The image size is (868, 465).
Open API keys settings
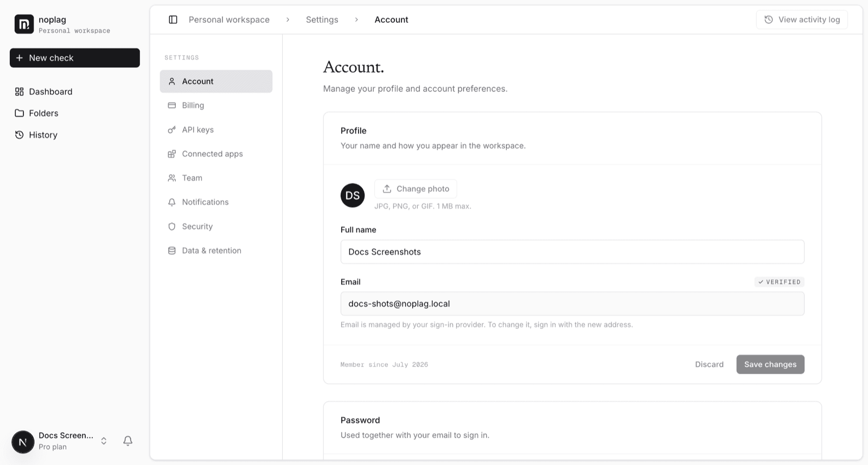[x=216, y=130]
